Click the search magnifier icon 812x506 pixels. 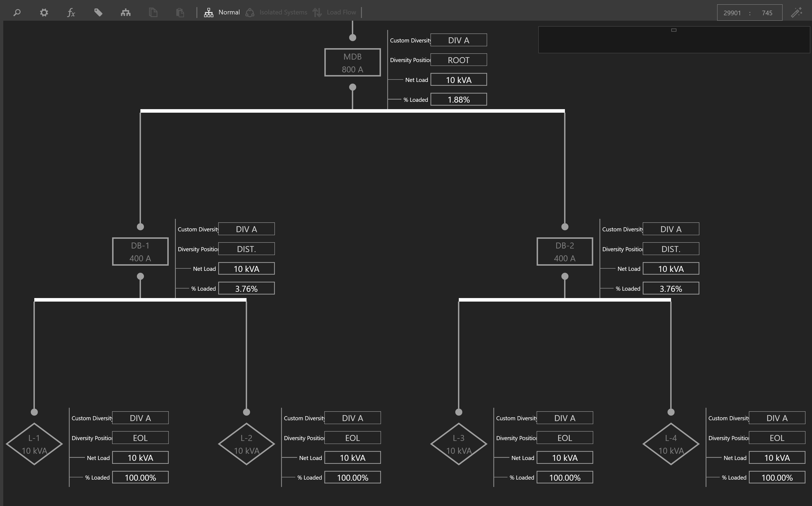pos(17,13)
